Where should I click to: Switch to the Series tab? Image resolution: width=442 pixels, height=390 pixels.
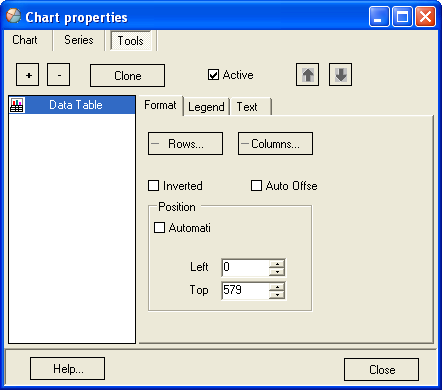point(79,40)
